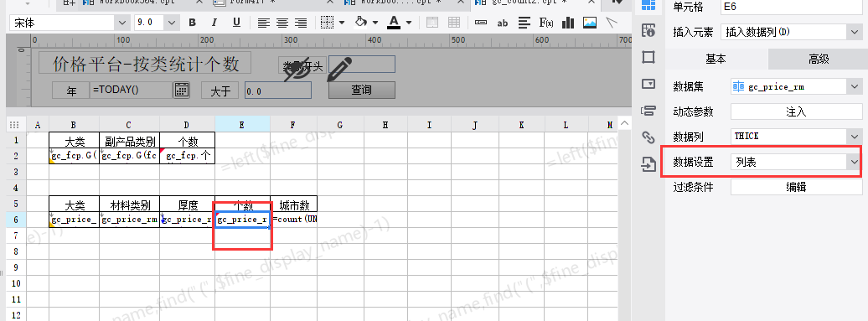
Task: Expand border style dropdown arrow
Action: (342, 23)
